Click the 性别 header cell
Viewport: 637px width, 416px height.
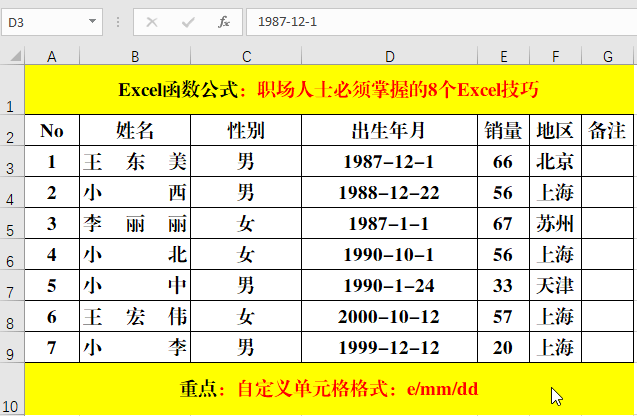(246, 130)
